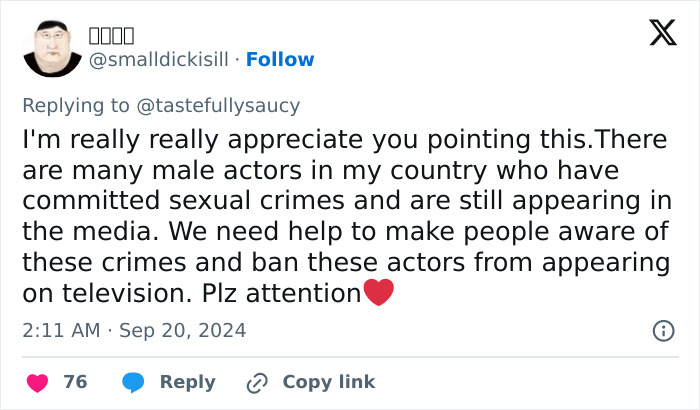This screenshot has width=700, height=410.
Task: Open the @smalldickisill handle link
Action: [159, 60]
